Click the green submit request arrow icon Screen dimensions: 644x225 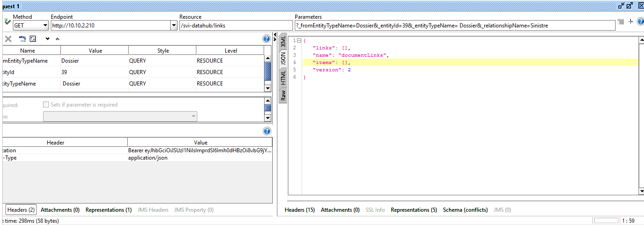point(7,21)
